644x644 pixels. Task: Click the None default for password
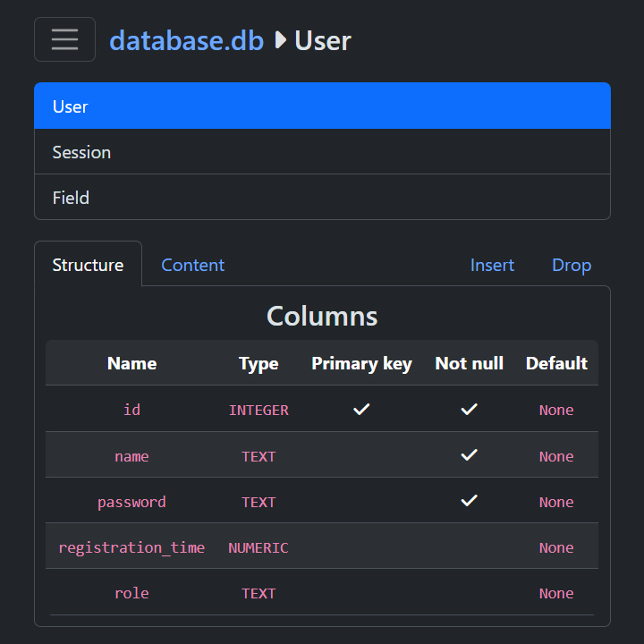click(x=556, y=502)
